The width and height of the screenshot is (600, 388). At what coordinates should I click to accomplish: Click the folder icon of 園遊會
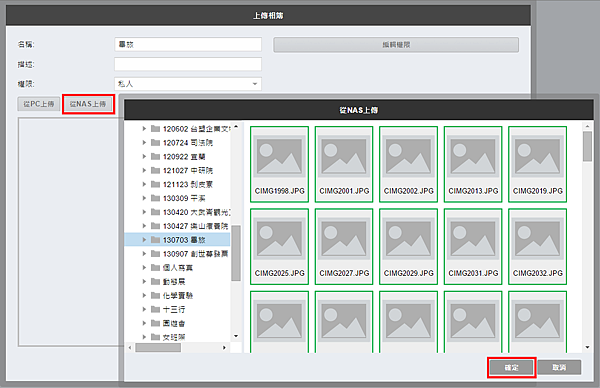coord(155,323)
